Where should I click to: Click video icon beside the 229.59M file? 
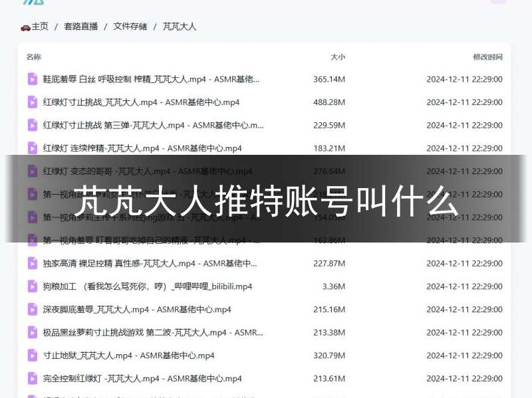click(x=32, y=125)
